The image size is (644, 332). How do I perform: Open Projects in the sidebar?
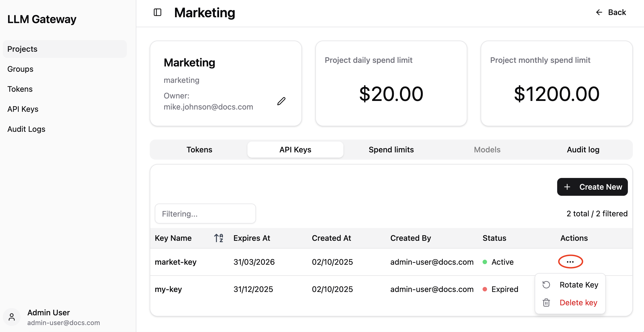65,49
